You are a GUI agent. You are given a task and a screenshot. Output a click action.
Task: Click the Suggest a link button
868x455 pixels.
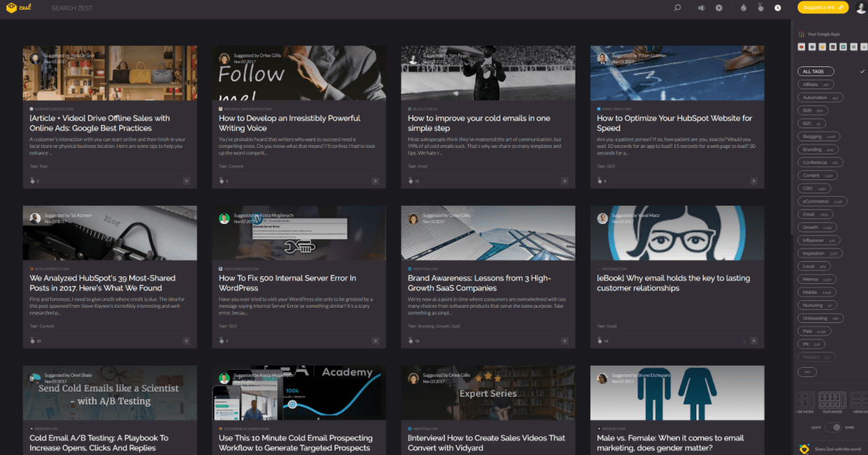[x=823, y=8]
